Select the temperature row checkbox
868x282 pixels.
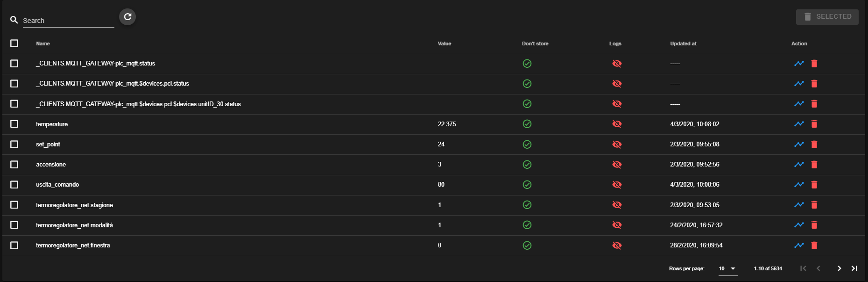tap(14, 124)
